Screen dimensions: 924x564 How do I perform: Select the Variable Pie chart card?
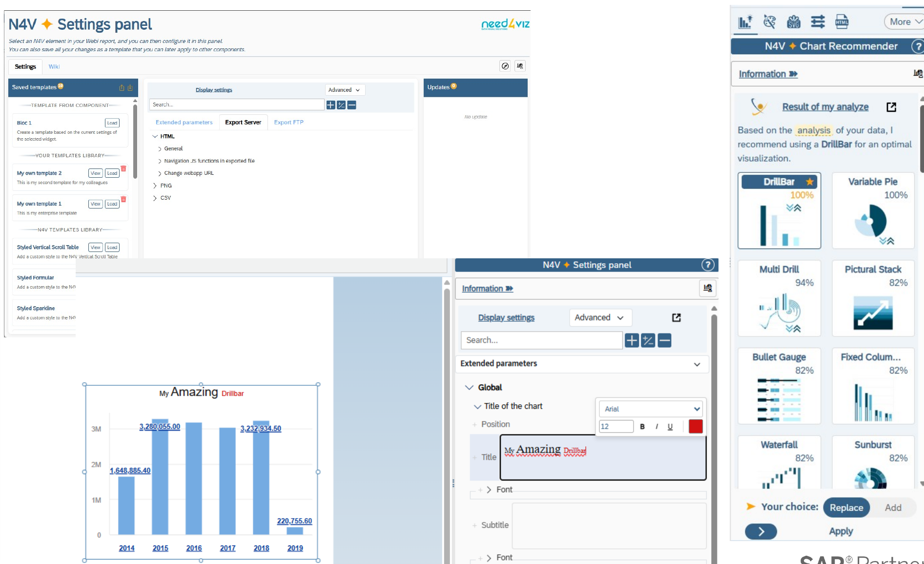pos(873,210)
